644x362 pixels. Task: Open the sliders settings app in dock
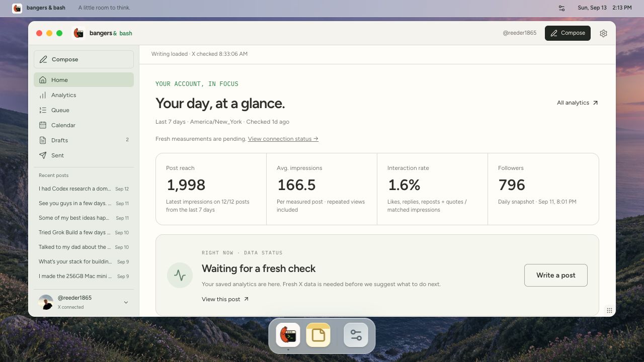pyautogui.click(x=356, y=335)
